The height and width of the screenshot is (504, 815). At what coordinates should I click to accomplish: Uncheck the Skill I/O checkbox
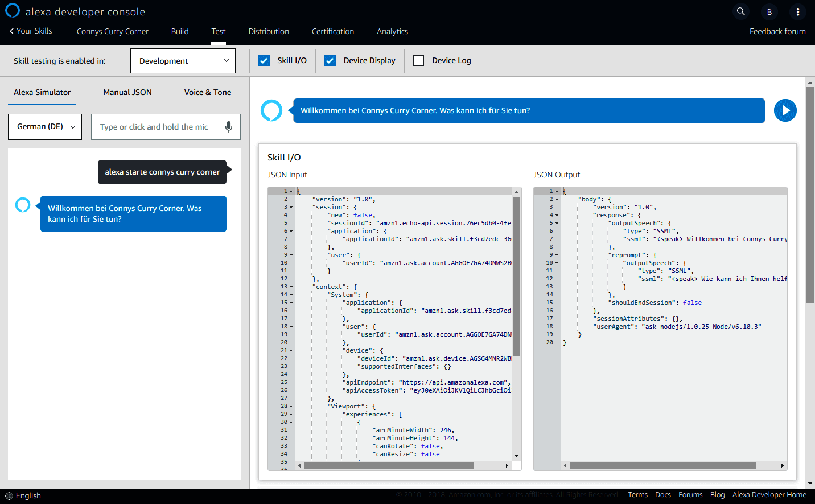coord(264,60)
